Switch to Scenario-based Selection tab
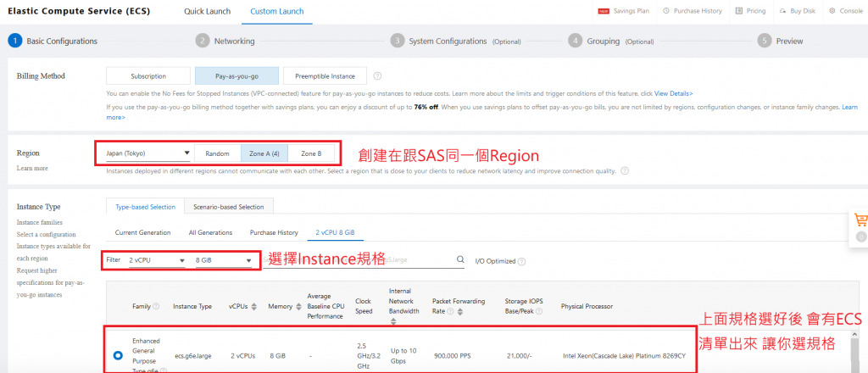This screenshot has width=868, height=373. [229, 207]
